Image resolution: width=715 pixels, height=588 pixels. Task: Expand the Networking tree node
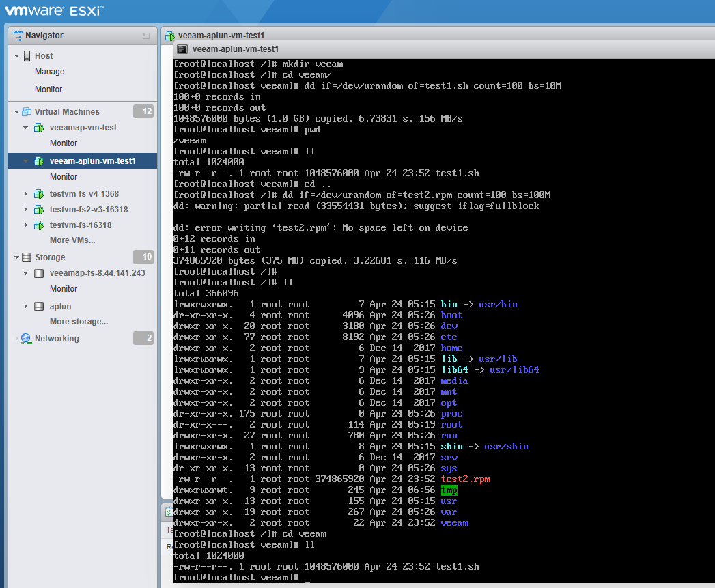(x=16, y=339)
